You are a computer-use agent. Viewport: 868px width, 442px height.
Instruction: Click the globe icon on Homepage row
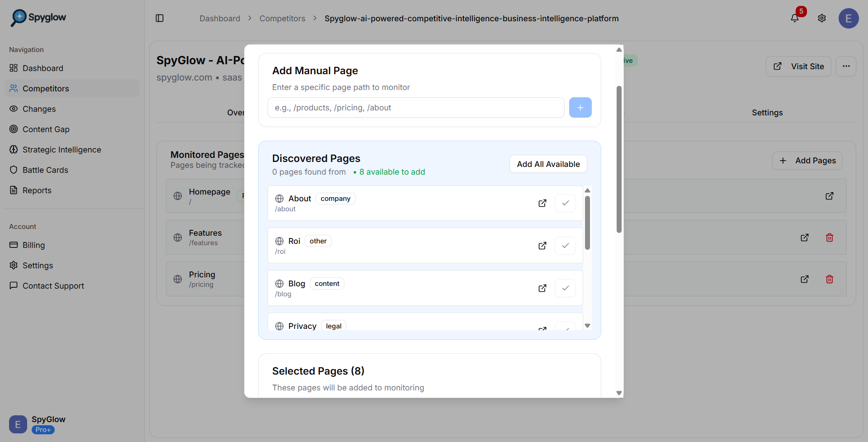click(x=178, y=196)
